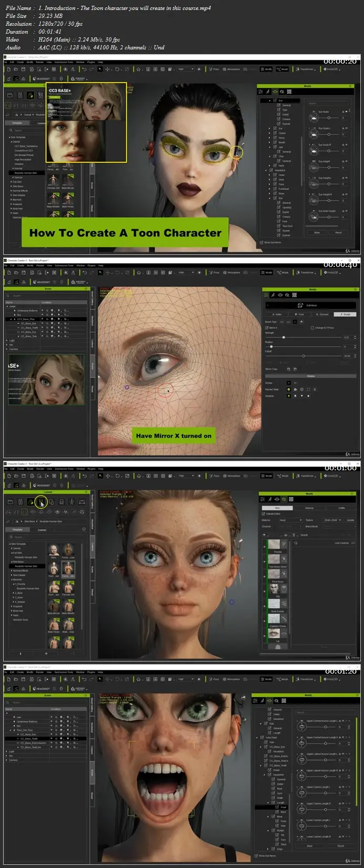Screen dimensions: 364x868
Task: Click the checkerboard icon in the 00:01:20 Modify panel
Action: pos(284,701)
